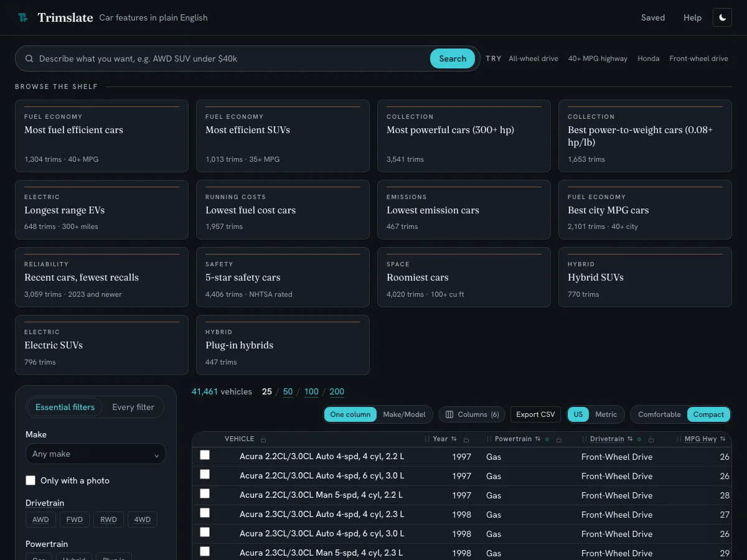Viewport: 747px width, 560px height.
Task: Click the lock icon for Year column
Action: click(466, 439)
